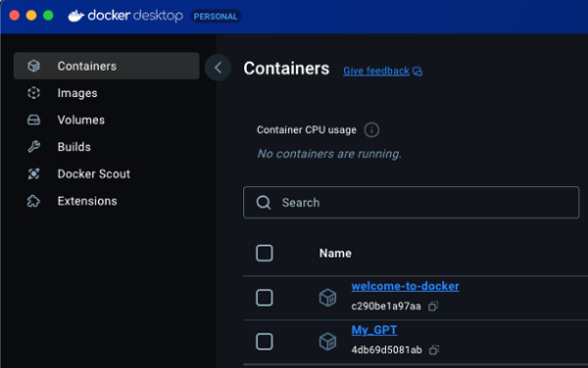Screen dimensions: 588x368
Task: Tick the select-all checkbox in the table header
Action: coord(265,253)
